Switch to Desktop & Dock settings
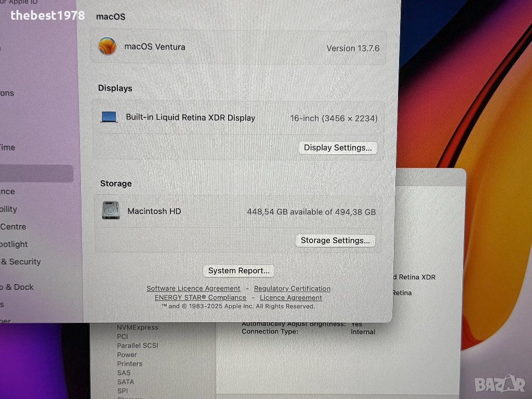 (x=18, y=287)
